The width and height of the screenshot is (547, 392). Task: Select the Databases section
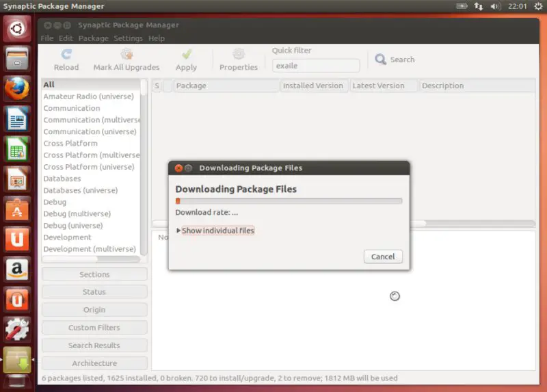pyautogui.click(x=91, y=179)
